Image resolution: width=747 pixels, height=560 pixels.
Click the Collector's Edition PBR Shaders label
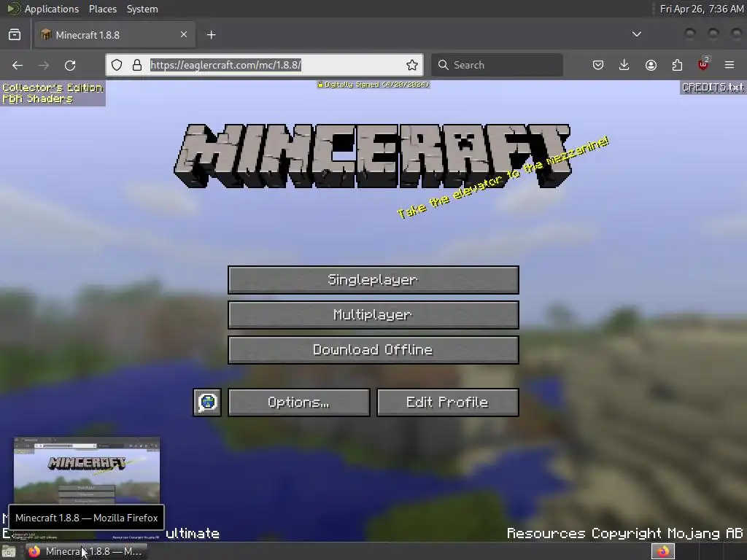pyautogui.click(x=53, y=93)
